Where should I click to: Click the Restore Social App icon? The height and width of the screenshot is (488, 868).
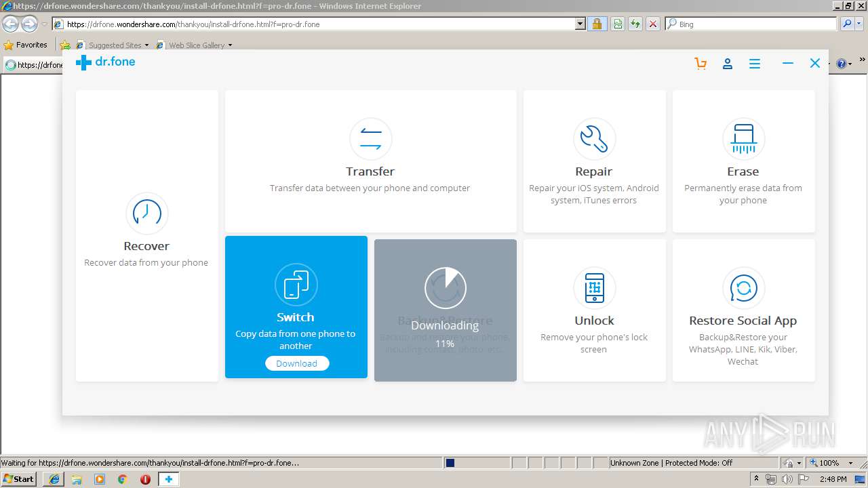click(x=743, y=287)
